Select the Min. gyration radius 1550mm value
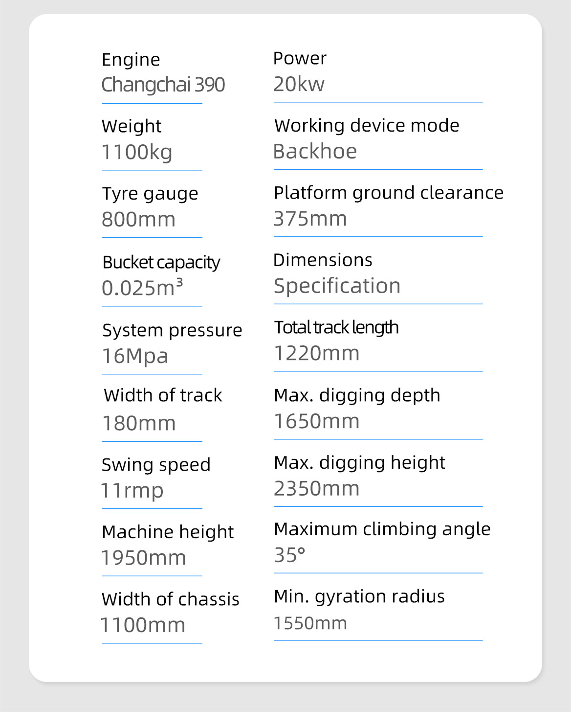The width and height of the screenshot is (571, 728). [x=310, y=623]
